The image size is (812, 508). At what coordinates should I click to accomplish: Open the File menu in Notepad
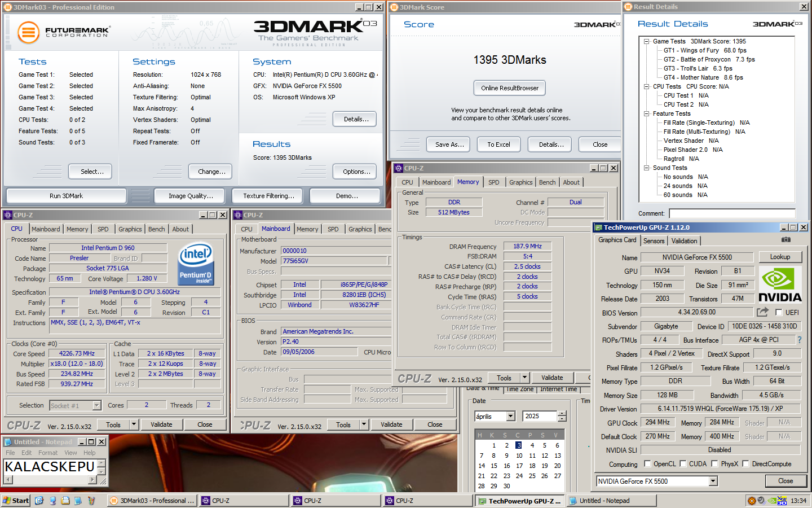(x=10, y=453)
